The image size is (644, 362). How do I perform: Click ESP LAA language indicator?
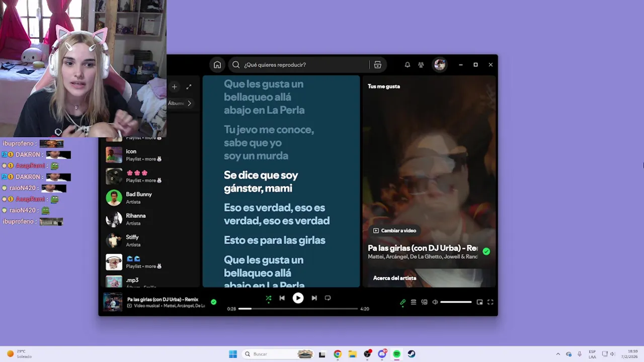pos(592,354)
